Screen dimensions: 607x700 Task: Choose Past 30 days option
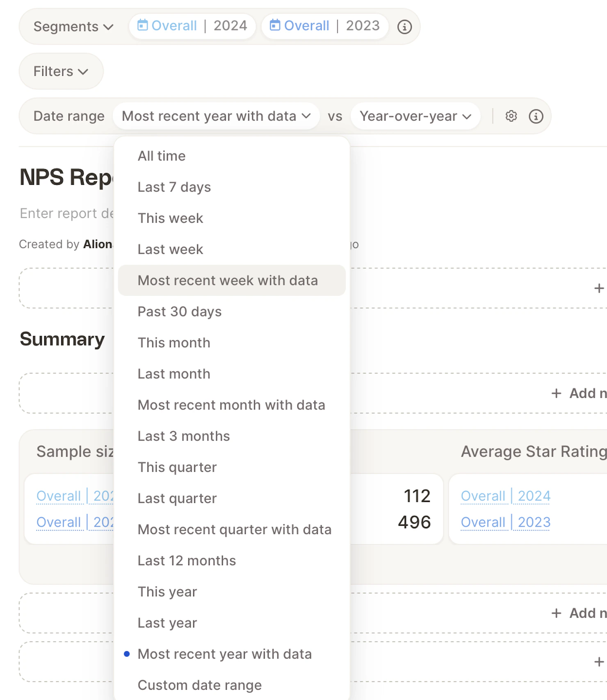click(x=232, y=312)
